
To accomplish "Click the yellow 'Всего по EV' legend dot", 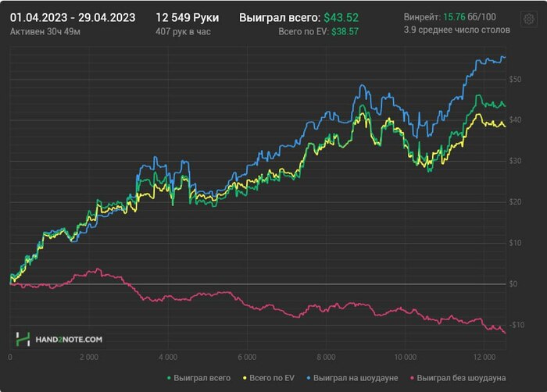I will [245, 378].
